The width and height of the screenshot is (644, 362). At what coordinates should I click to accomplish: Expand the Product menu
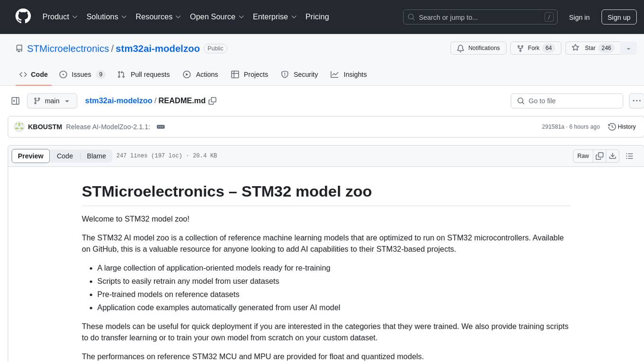click(60, 17)
